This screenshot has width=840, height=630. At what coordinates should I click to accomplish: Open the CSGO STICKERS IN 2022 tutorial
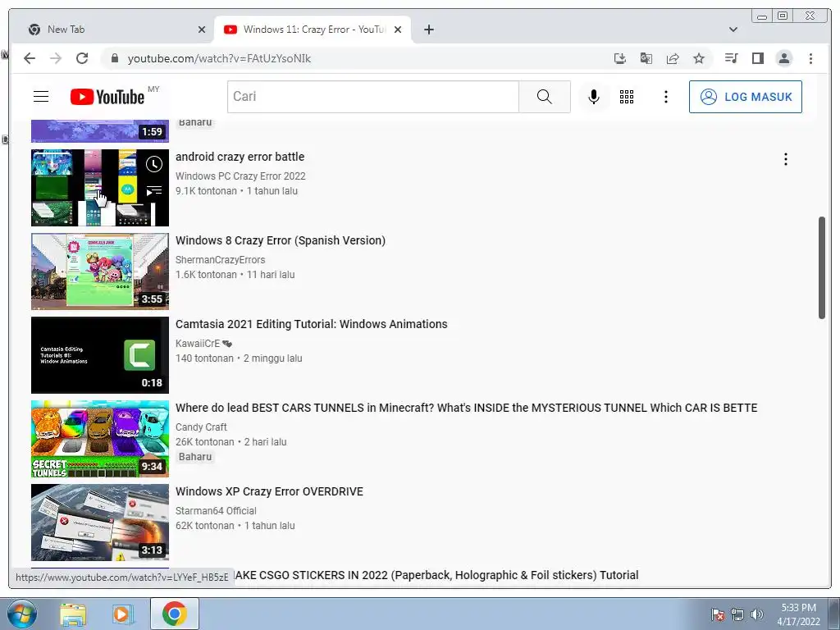[436, 575]
